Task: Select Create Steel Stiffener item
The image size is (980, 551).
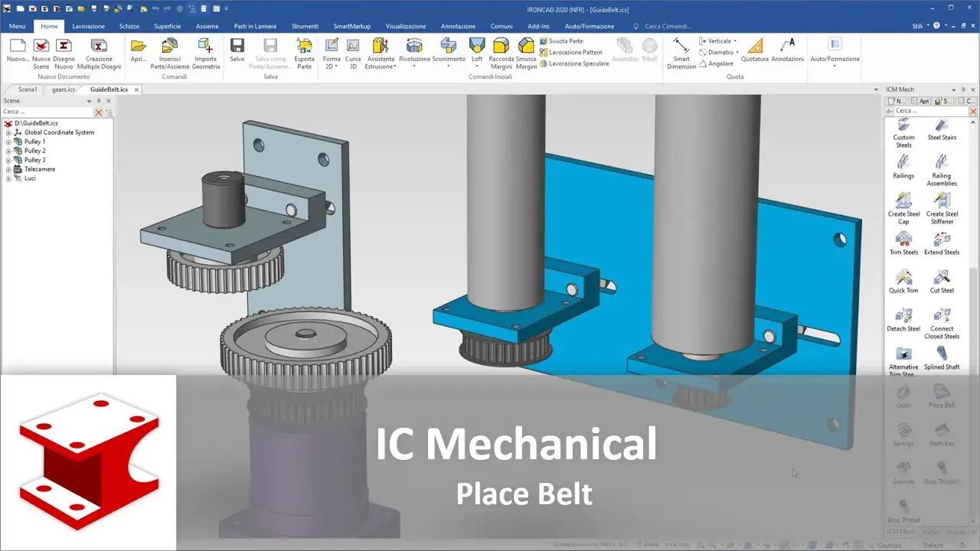Action: coord(942,208)
